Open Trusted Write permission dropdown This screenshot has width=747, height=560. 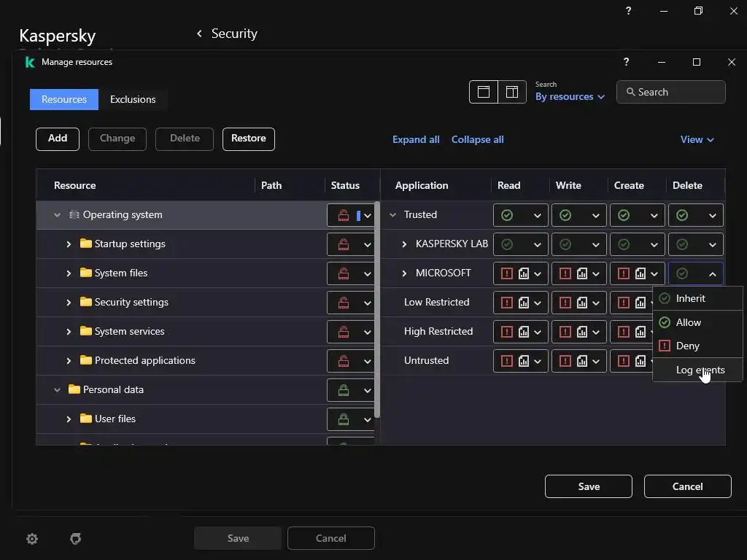(595, 216)
